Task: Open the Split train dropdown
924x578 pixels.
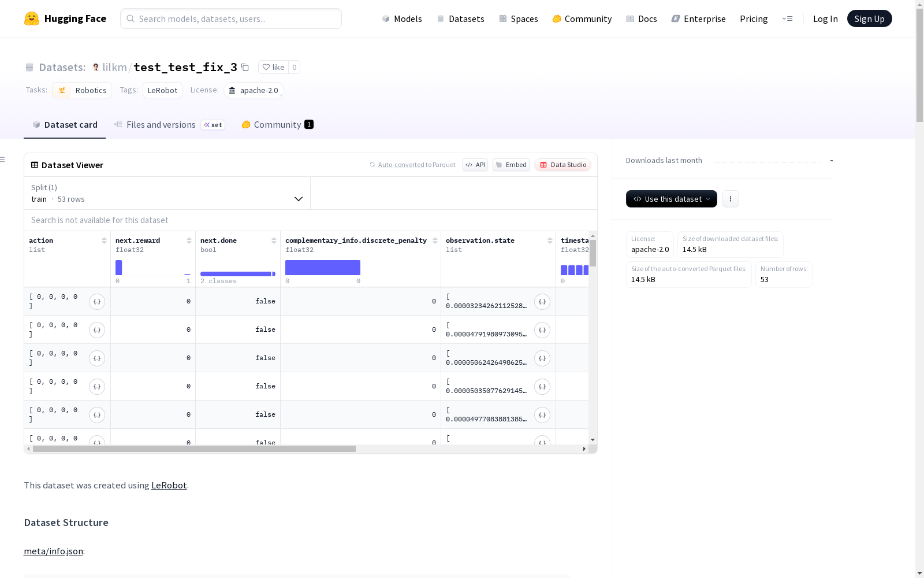Action: pyautogui.click(x=167, y=193)
